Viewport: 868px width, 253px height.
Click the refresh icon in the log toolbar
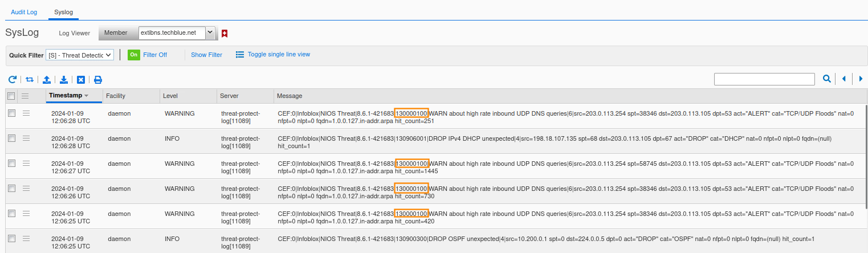coord(12,80)
